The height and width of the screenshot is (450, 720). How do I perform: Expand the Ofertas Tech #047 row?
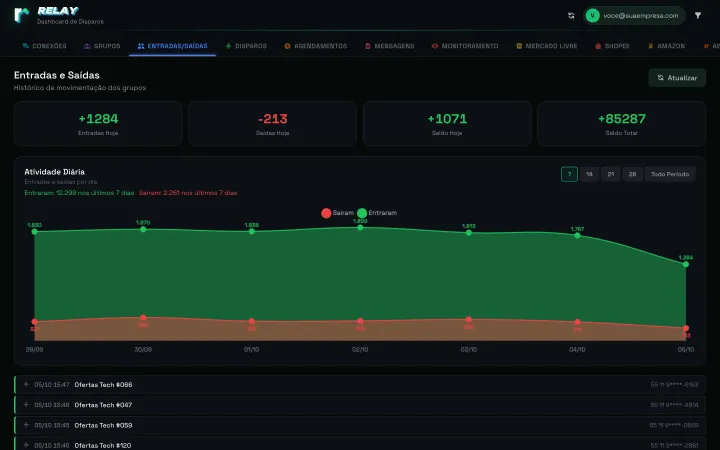[360, 405]
